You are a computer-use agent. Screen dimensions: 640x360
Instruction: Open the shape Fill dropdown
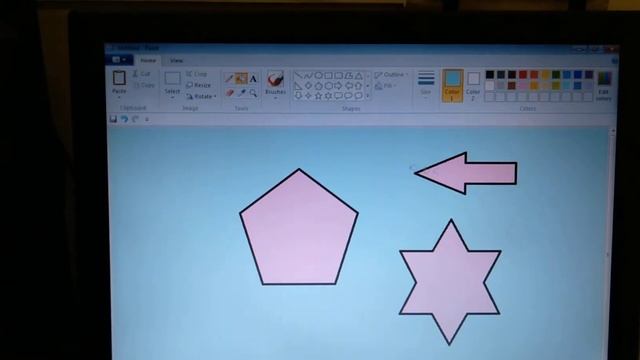click(386, 86)
